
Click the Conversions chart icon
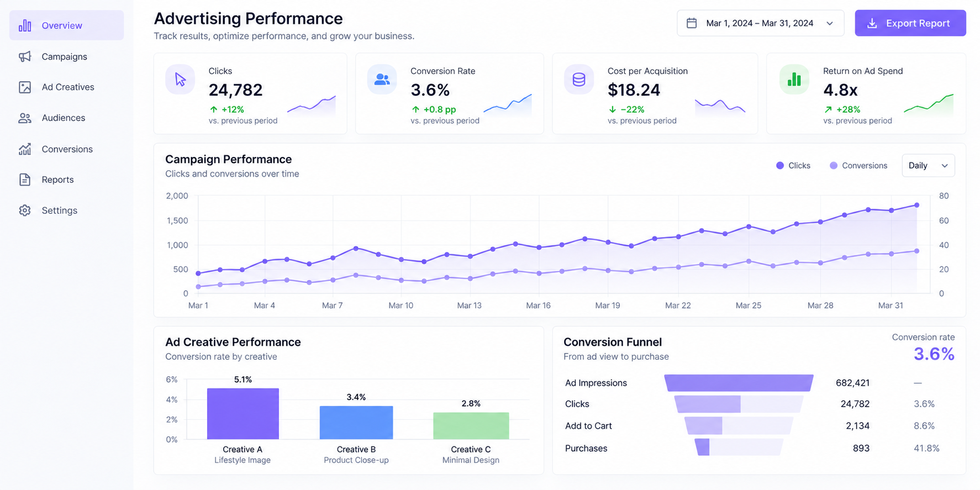[25, 149]
